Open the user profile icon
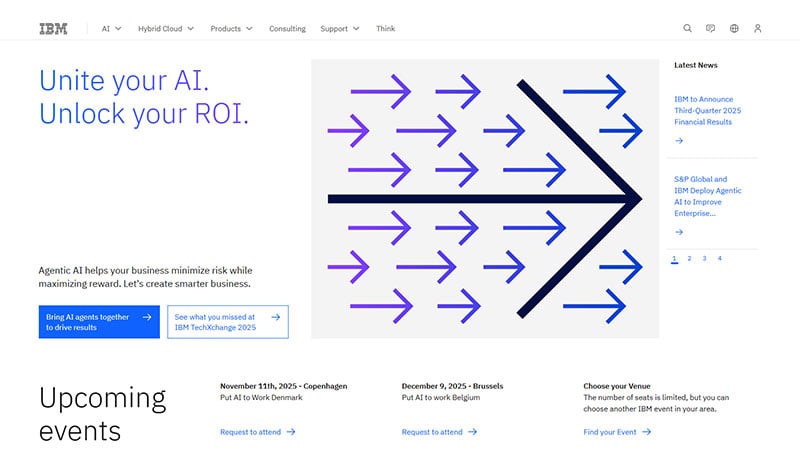This screenshot has height=463, width=800. 758,29
